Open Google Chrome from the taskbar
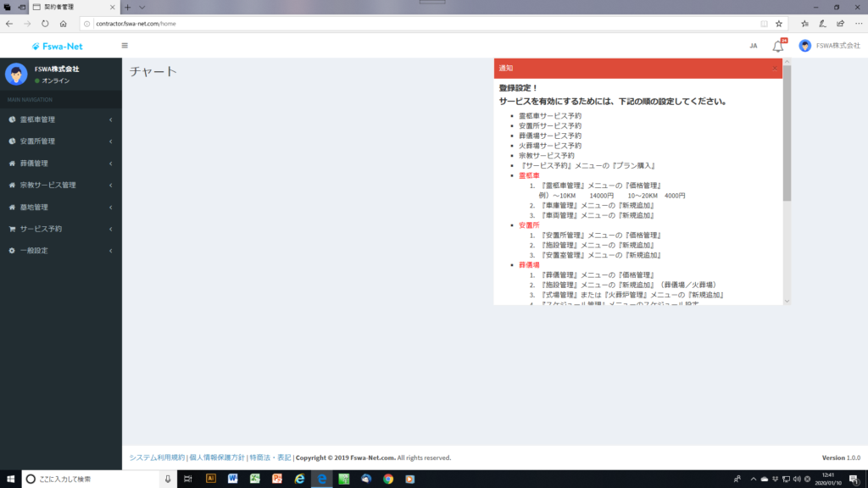Viewport: 868px width, 488px height. (388, 479)
